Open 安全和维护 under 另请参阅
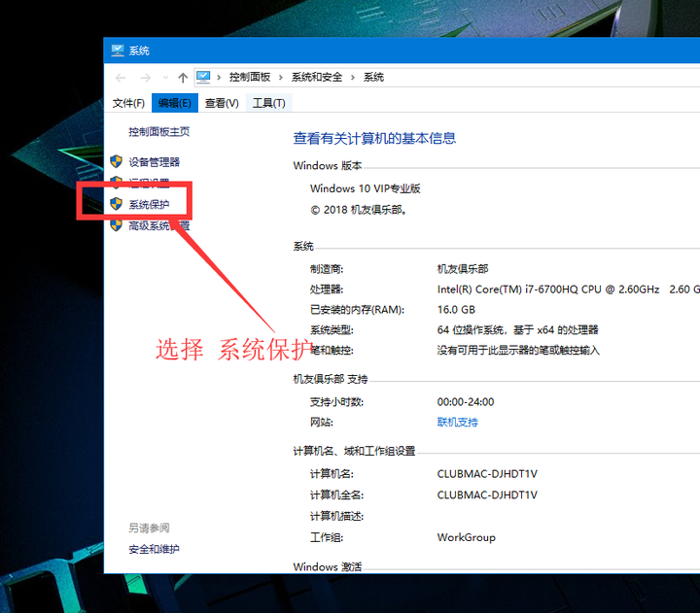700x613 pixels. [154, 549]
